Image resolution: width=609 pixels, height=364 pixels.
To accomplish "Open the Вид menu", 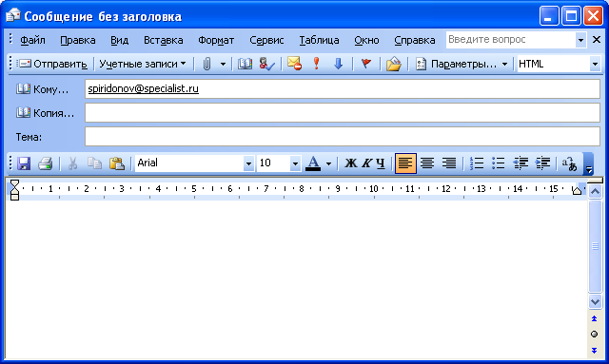I will (119, 40).
